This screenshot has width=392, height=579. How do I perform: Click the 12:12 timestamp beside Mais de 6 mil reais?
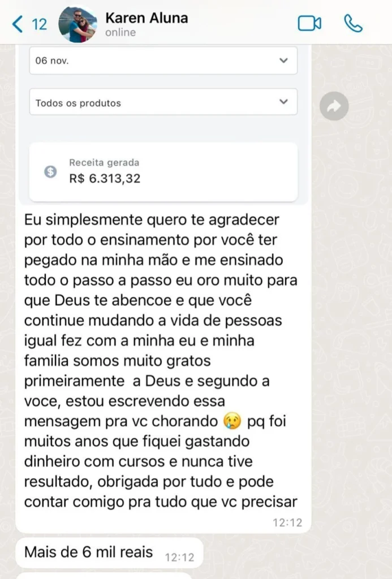(x=179, y=558)
